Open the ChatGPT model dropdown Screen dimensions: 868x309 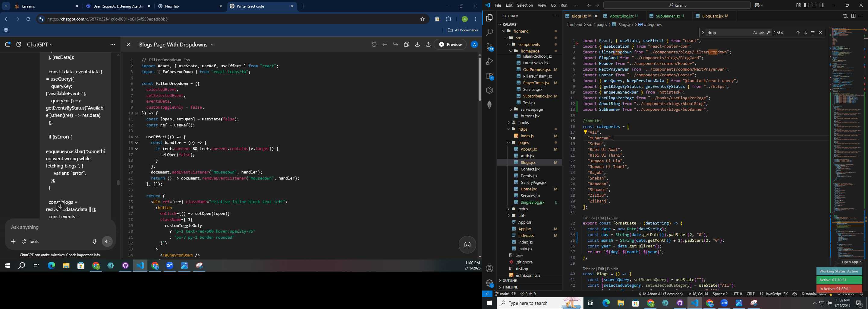coord(40,45)
